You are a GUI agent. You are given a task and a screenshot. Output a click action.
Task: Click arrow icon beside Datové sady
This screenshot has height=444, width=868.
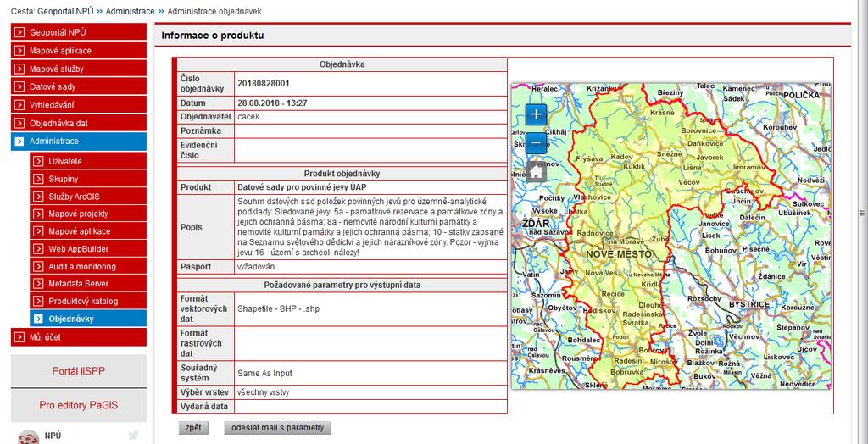pos(19,87)
